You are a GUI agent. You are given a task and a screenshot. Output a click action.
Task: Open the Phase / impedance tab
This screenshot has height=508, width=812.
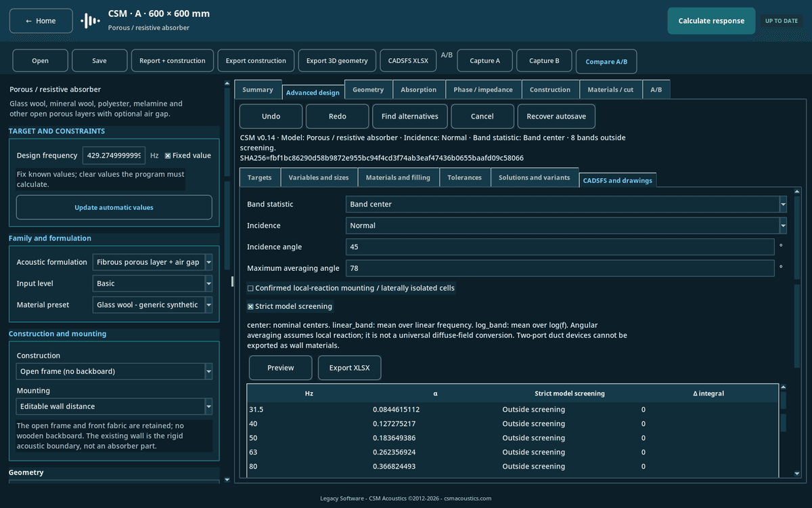(483, 90)
